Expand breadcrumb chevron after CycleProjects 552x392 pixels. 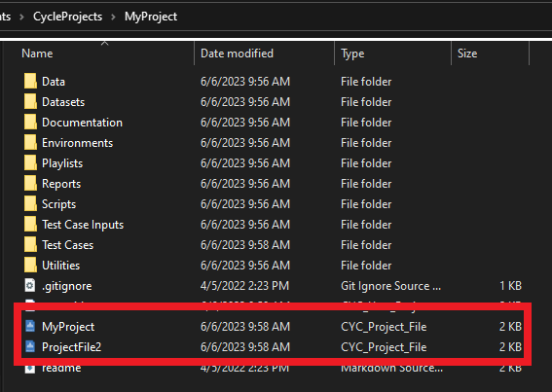tap(113, 17)
